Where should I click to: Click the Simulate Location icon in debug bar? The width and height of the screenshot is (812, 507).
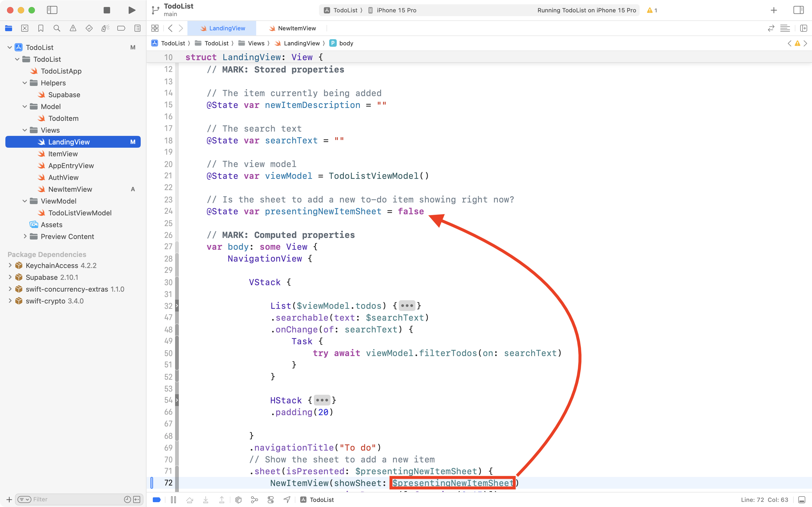click(287, 499)
